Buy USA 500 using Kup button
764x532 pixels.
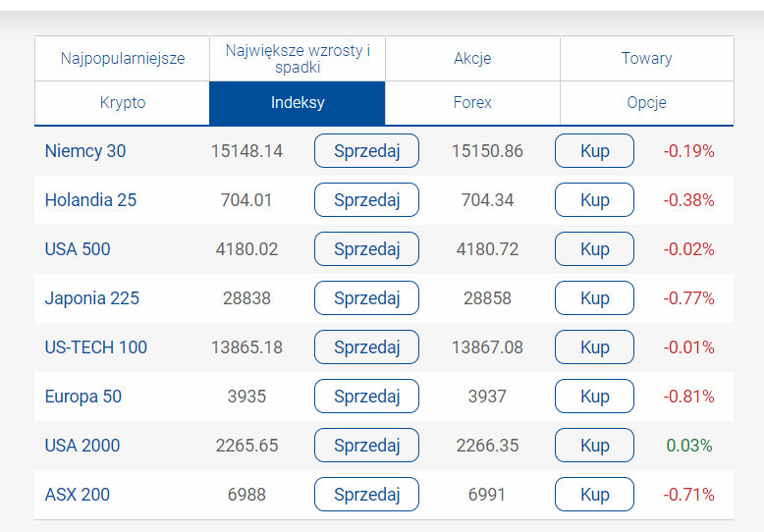click(594, 249)
